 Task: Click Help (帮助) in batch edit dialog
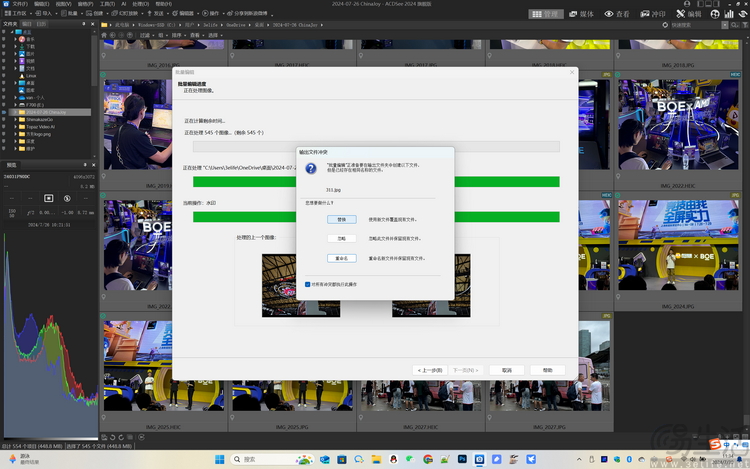548,370
